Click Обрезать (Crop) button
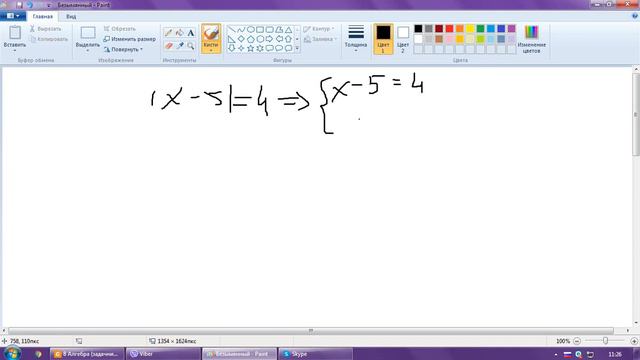 pyautogui.click(x=119, y=29)
